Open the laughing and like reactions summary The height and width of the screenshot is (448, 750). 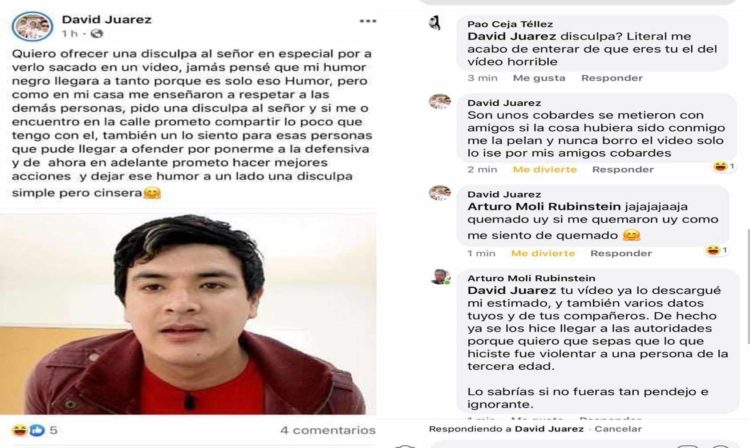(x=34, y=430)
